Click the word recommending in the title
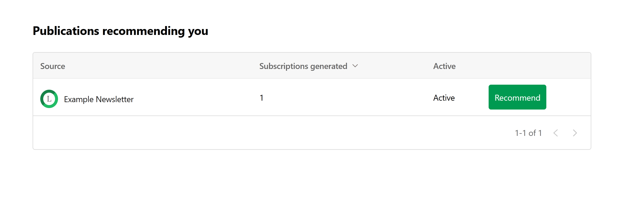644x201 pixels. click(x=144, y=31)
